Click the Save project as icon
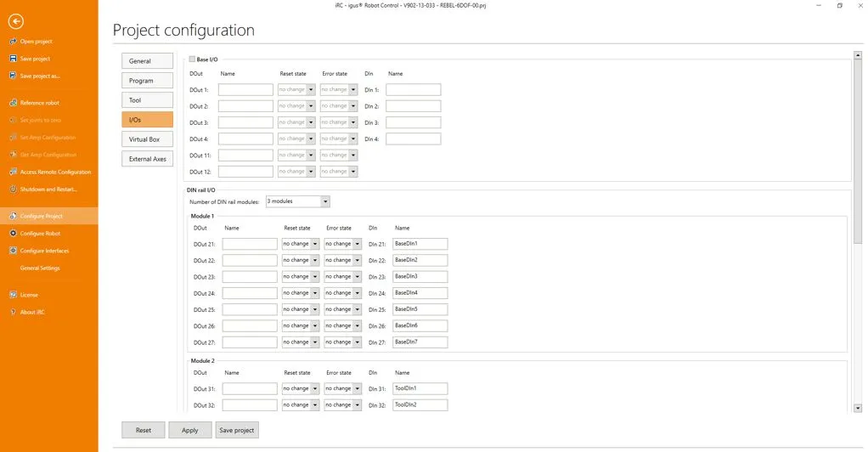 click(x=14, y=76)
